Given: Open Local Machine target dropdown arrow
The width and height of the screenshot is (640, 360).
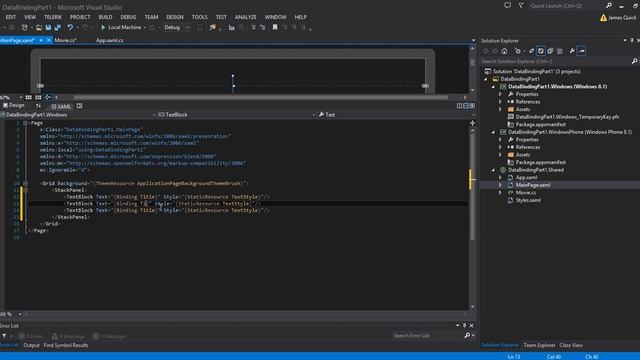Looking at the screenshot, I should (x=144, y=27).
